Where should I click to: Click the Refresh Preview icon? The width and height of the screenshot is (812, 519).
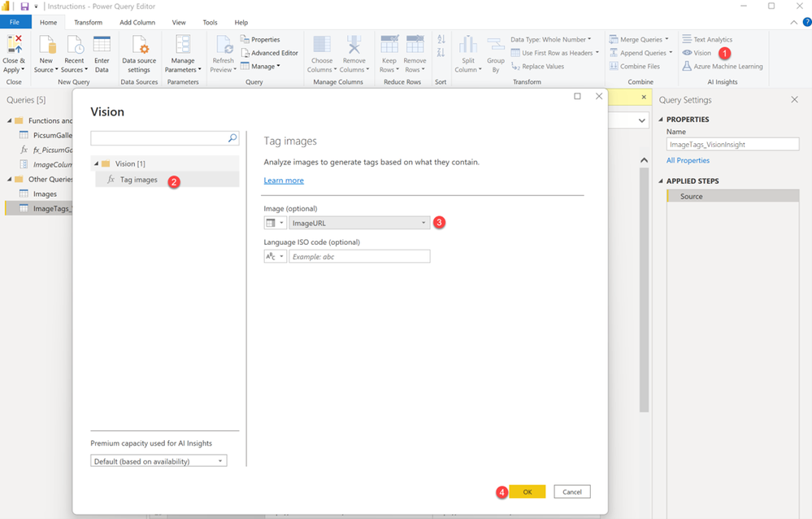tap(224, 45)
